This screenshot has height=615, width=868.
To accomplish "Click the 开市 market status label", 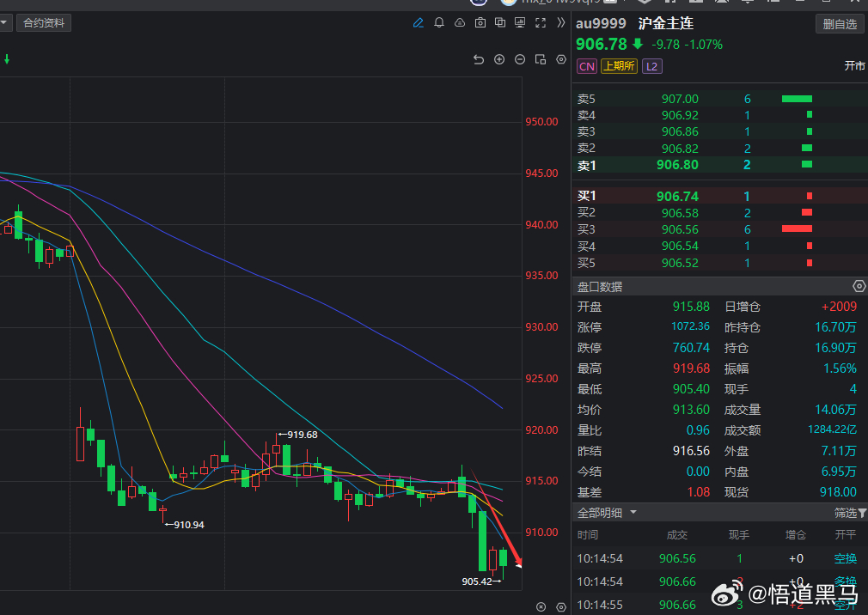I will pos(855,66).
